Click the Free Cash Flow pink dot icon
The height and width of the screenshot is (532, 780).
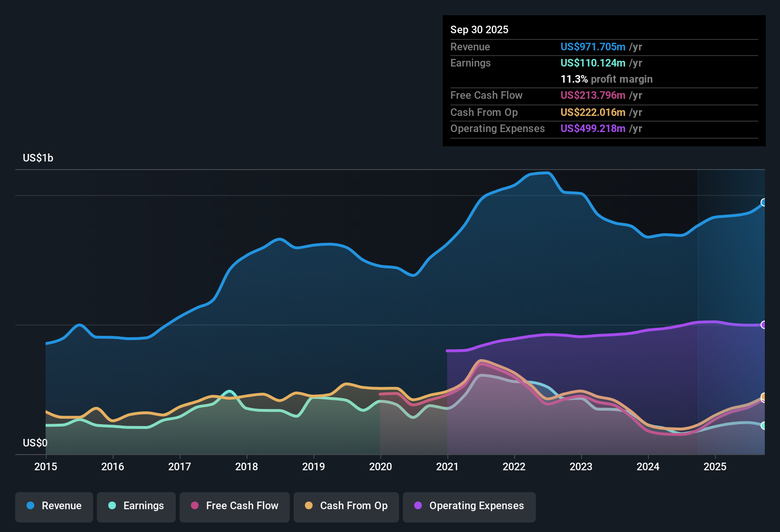pos(194,506)
